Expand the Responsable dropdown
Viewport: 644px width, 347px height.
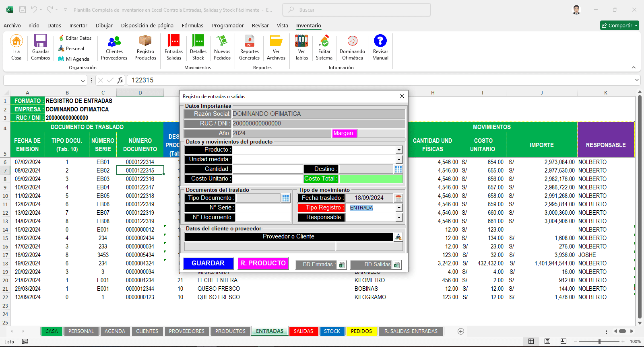point(399,218)
